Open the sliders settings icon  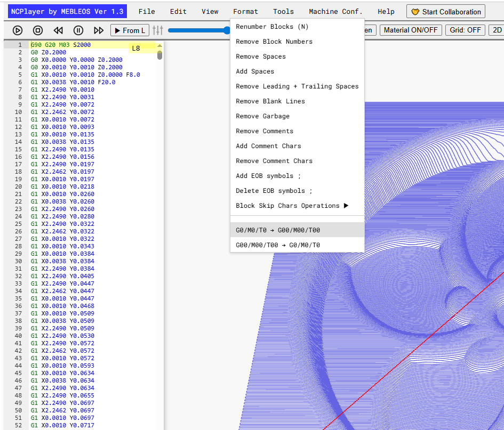tap(158, 30)
